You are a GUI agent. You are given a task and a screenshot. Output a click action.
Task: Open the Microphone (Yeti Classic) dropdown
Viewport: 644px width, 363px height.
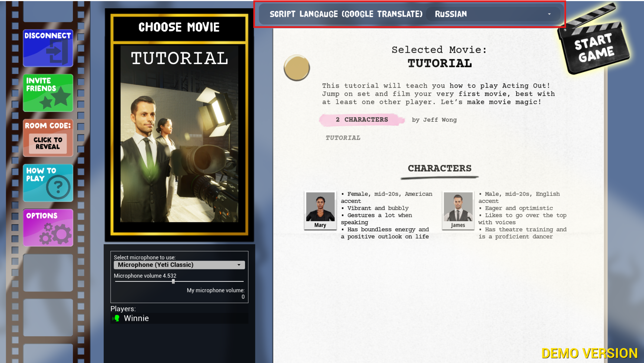179,265
